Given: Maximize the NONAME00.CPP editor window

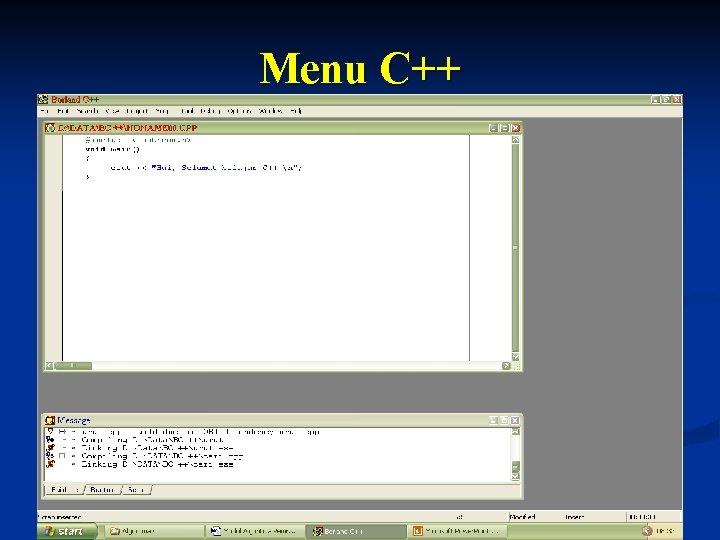Looking at the screenshot, I should click(504, 128).
